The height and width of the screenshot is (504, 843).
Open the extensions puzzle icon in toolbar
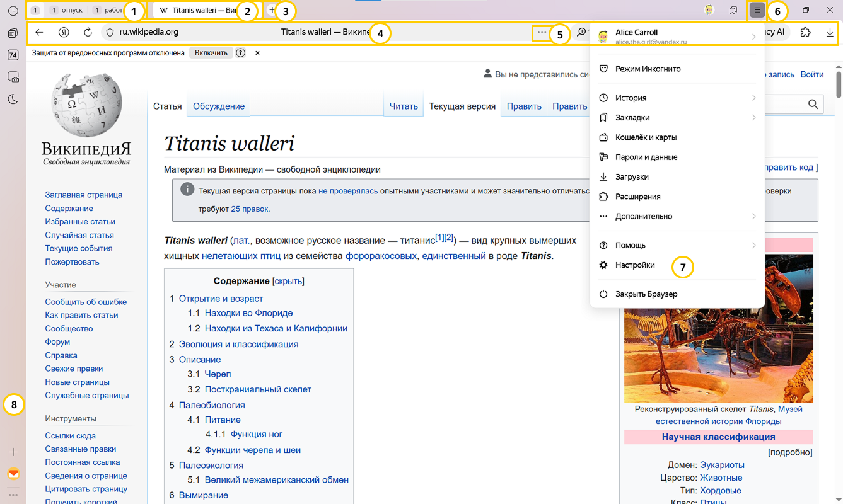coord(805,32)
